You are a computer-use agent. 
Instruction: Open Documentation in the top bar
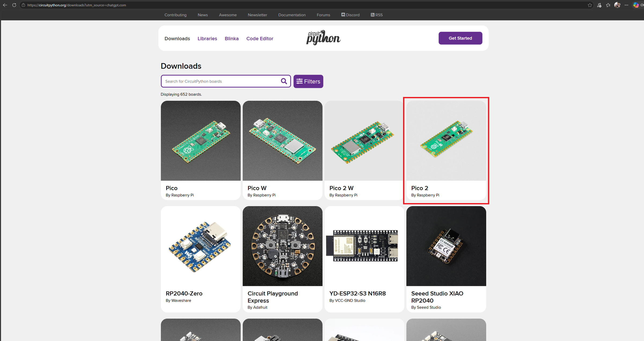(x=292, y=15)
